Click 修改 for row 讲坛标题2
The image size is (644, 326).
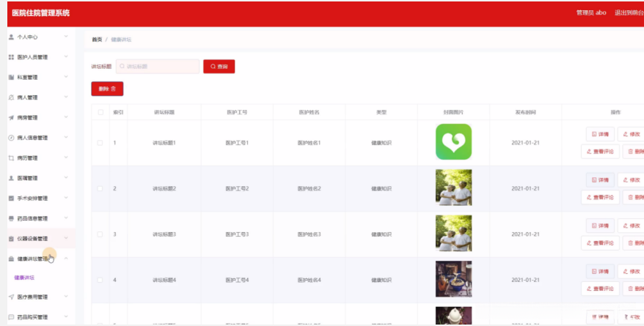631,180
